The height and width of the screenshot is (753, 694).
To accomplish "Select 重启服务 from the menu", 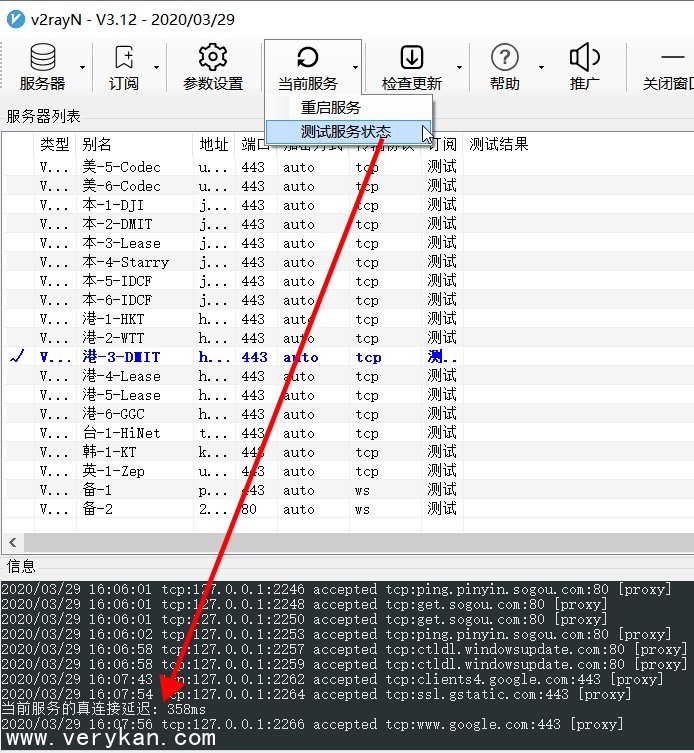I will click(x=330, y=107).
